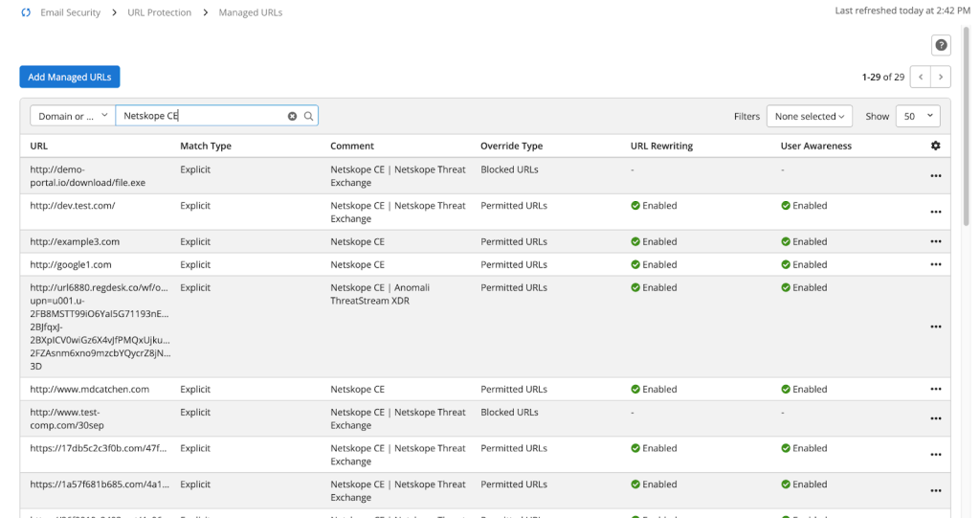This screenshot has width=980, height=518.
Task: Open actions menu for url6880.regdesk.co row
Action: [x=936, y=327]
